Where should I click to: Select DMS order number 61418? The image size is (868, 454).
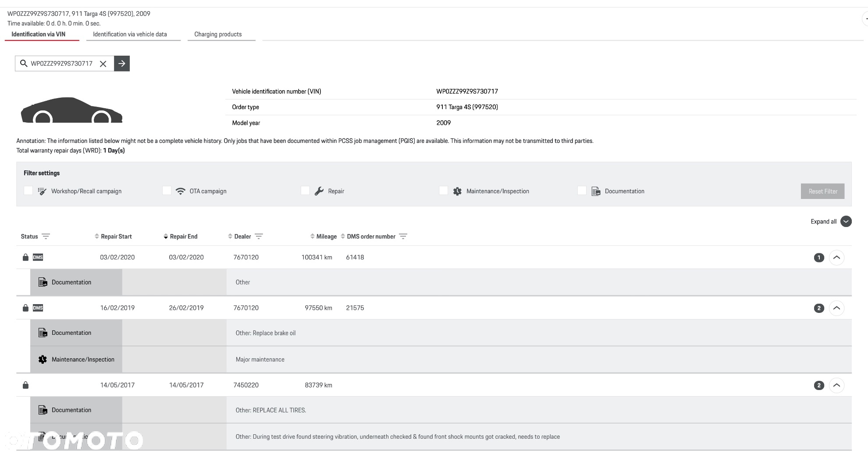[355, 257]
